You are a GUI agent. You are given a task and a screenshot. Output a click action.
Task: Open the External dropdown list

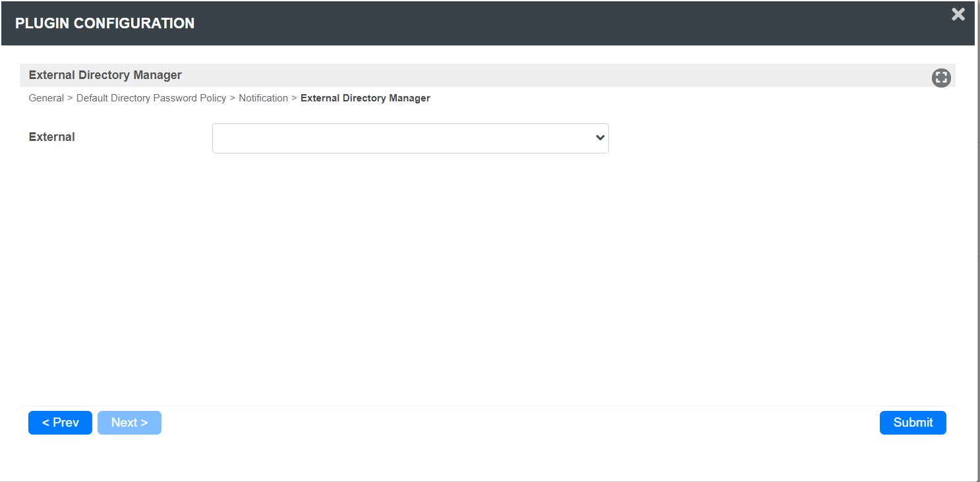click(410, 138)
